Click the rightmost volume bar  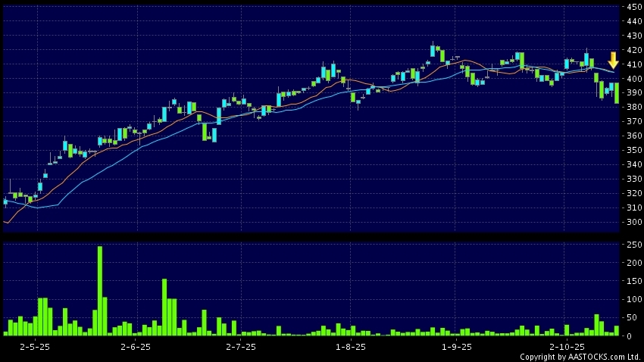click(x=617, y=331)
